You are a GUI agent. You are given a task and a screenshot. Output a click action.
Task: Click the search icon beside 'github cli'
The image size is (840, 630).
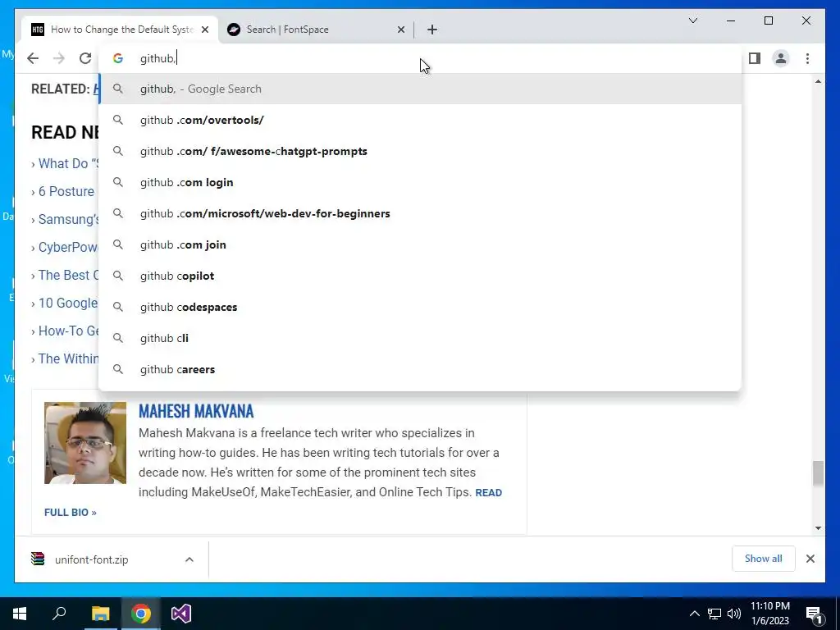[118, 338]
